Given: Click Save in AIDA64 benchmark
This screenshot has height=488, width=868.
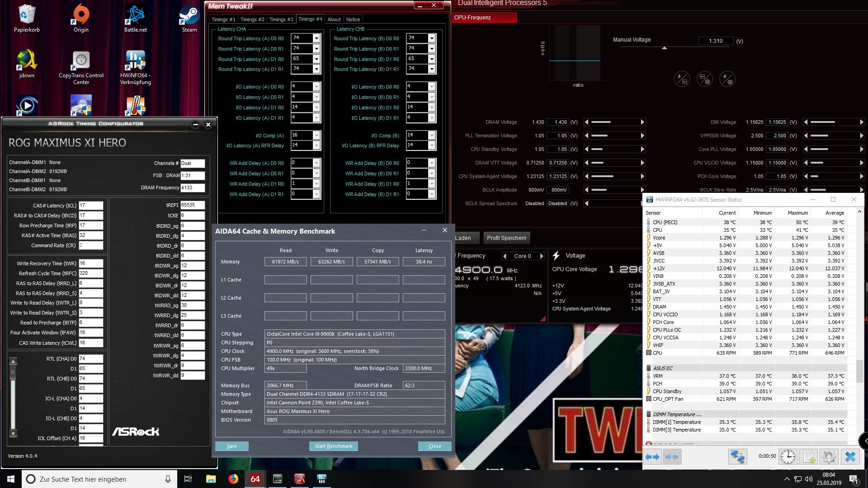Looking at the screenshot, I should [x=231, y=446].
